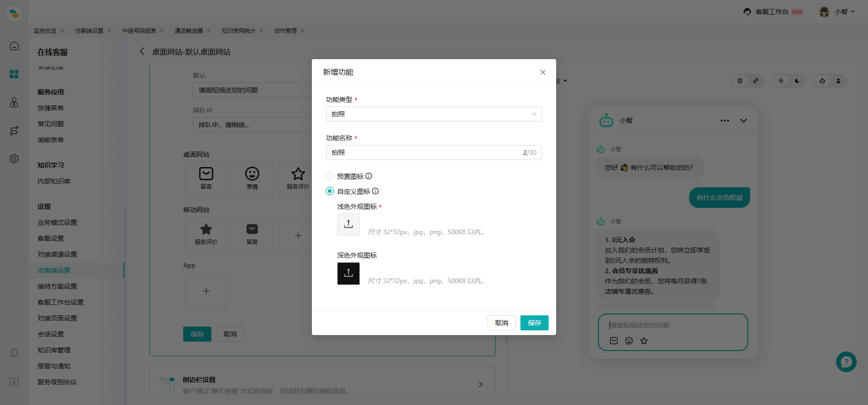
Task: Click the 留言 icon under 桌面网站
Action: [206, 180]
